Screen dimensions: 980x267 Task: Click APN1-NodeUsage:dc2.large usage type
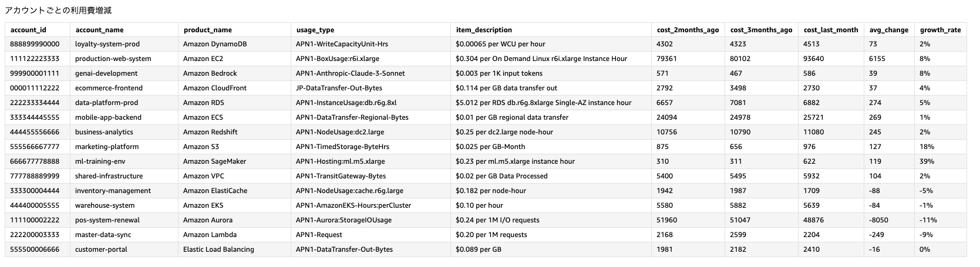339,132
